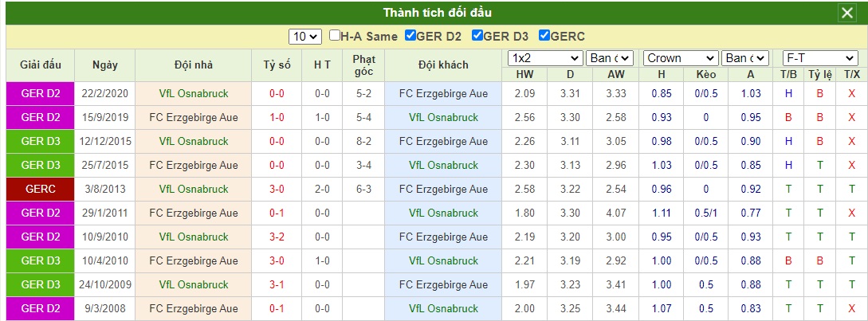Image resolution: width=868 pixels, height=321 pixels.
Task: Uncheck the GERC cup filter
Action: point(544,35)
